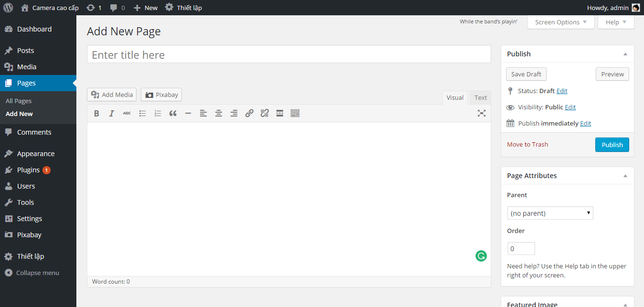Viewport: 644px width, 307px height.
Task: Collapse the Page Attributes box
Action: [x=625, y=176]
